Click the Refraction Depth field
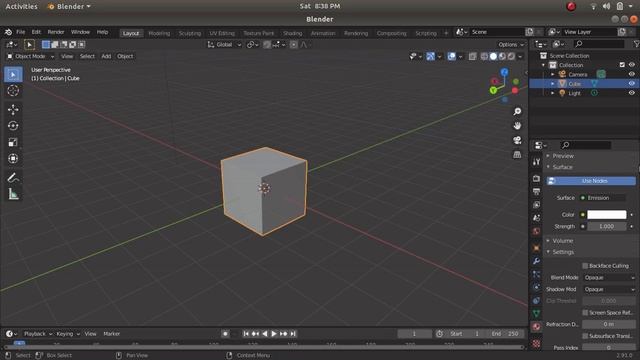Viewport: 640px width, 360px height. point(609,324)
